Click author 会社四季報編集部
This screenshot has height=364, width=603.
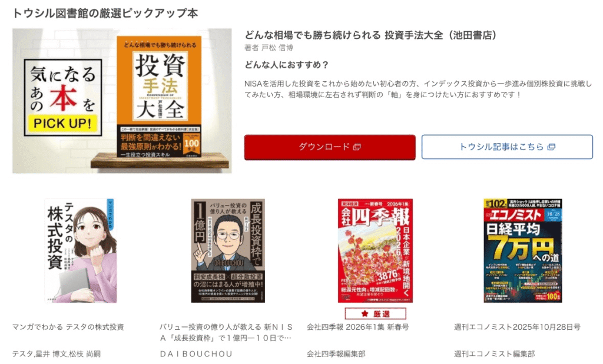(336, 353)
